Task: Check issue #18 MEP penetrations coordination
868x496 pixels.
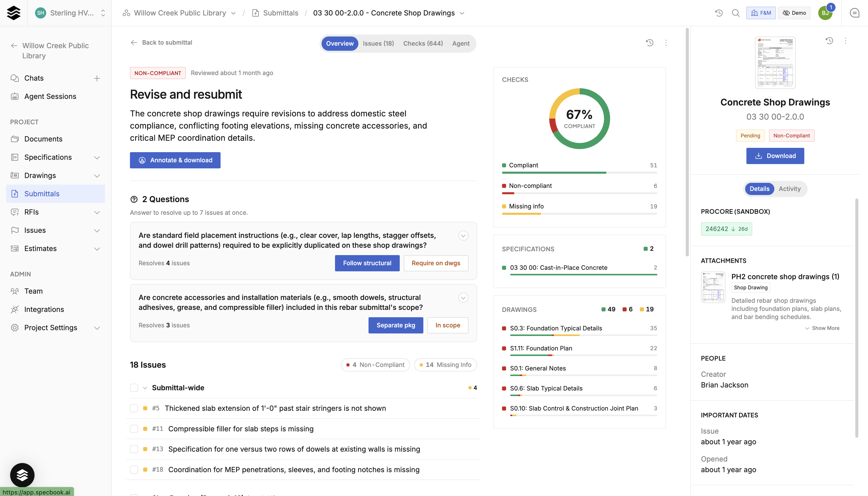Action: pos(134,470)
